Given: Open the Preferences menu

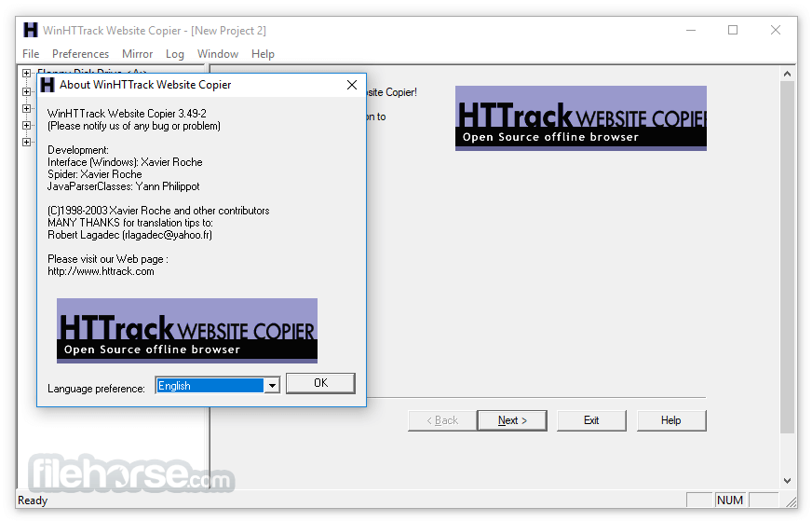Looking at the screenshot, I should [x=80, y=54].
